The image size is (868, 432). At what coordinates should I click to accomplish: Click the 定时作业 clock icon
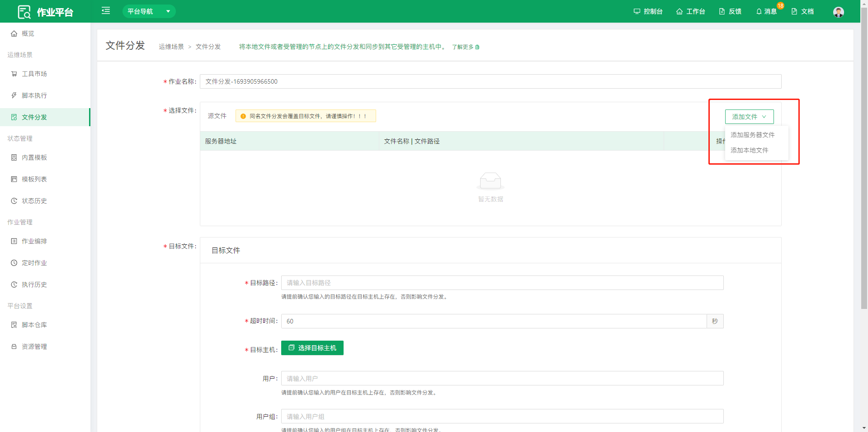point(14,263)
